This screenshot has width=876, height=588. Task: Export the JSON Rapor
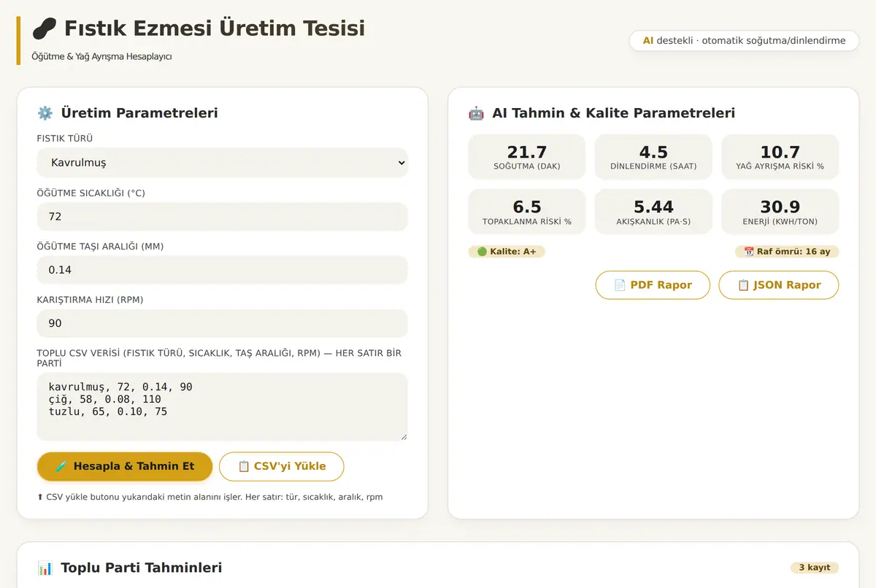pyautogui.click(x=779, y=285)
